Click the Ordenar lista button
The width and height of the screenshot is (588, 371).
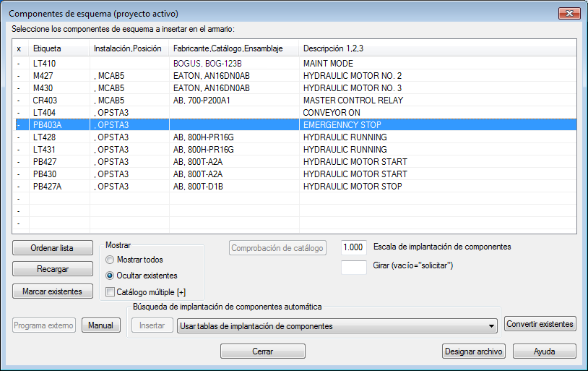pyautogui.click(x=53, y=248)
